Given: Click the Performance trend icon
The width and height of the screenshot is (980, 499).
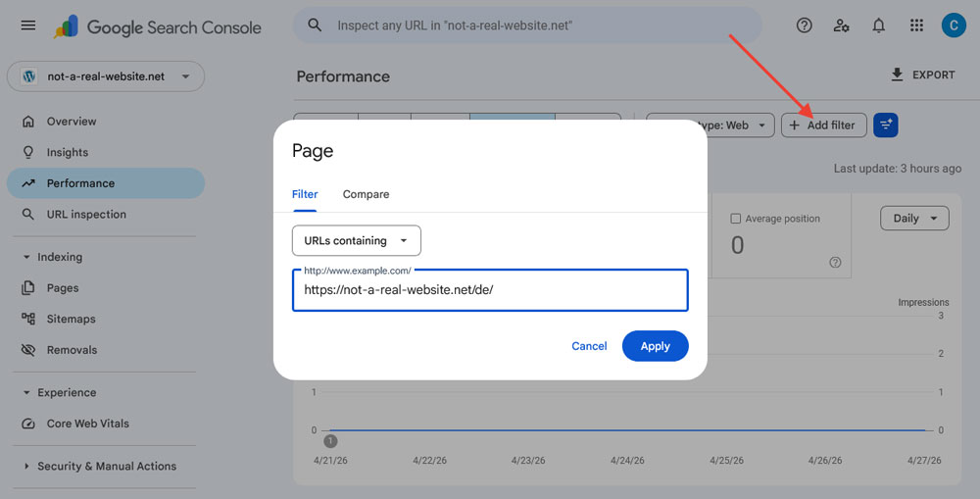Looking at the screenshot, I should [28, 183].
